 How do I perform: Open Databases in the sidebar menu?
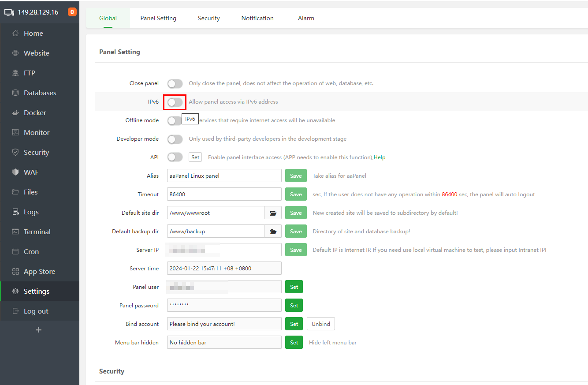pyautogui.click(x=40, y=93)
